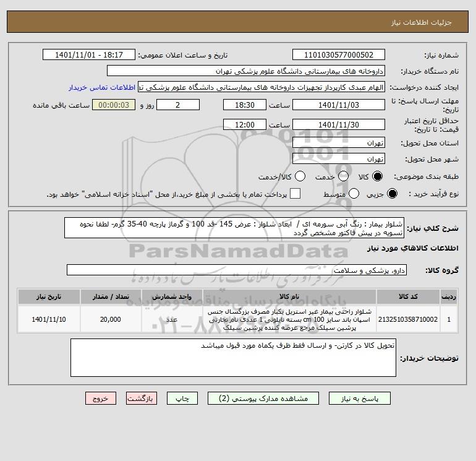
Task: Click the چاپ print button
Action: pyautogui.click(x=182, y=399)
